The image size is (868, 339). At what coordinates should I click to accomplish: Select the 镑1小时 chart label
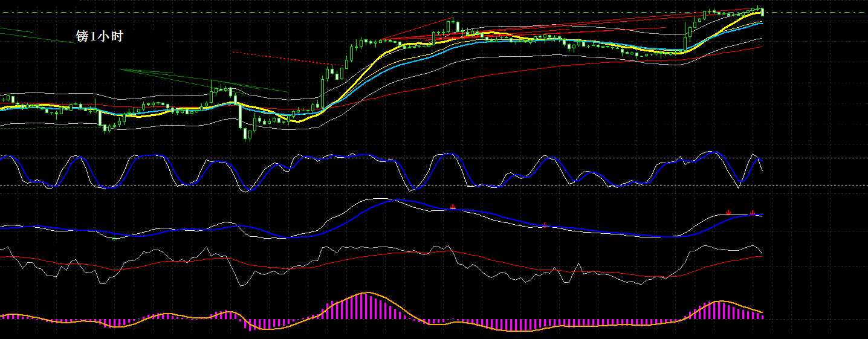point(100,36)
